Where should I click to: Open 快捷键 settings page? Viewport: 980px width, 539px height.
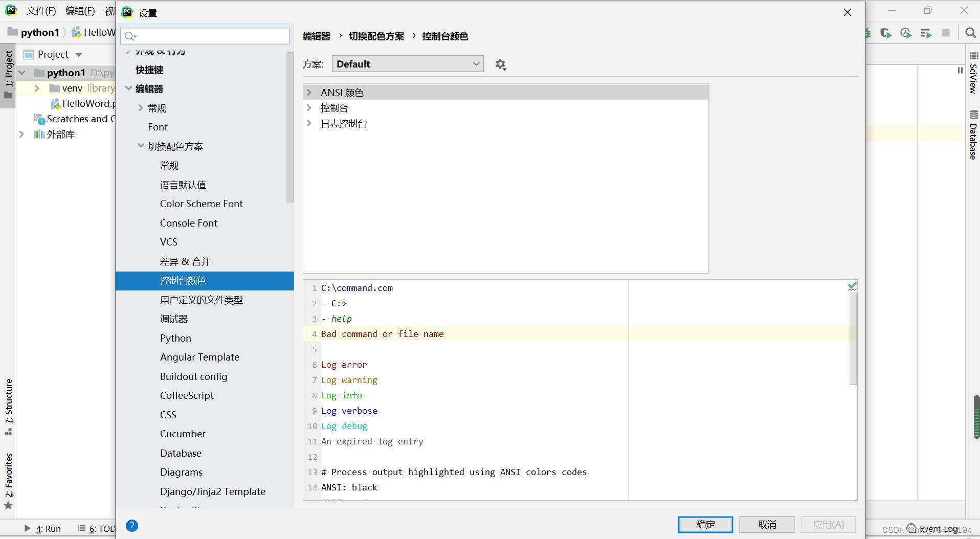[149, 70]
